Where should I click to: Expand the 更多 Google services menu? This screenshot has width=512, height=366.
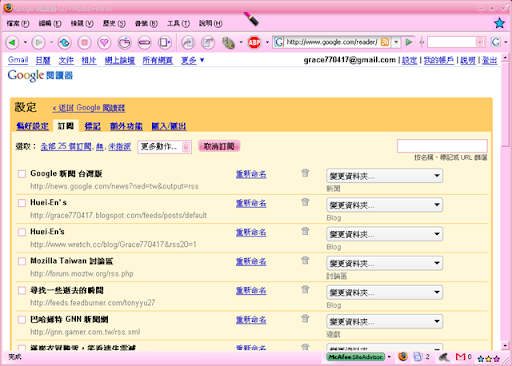point(193,60)
